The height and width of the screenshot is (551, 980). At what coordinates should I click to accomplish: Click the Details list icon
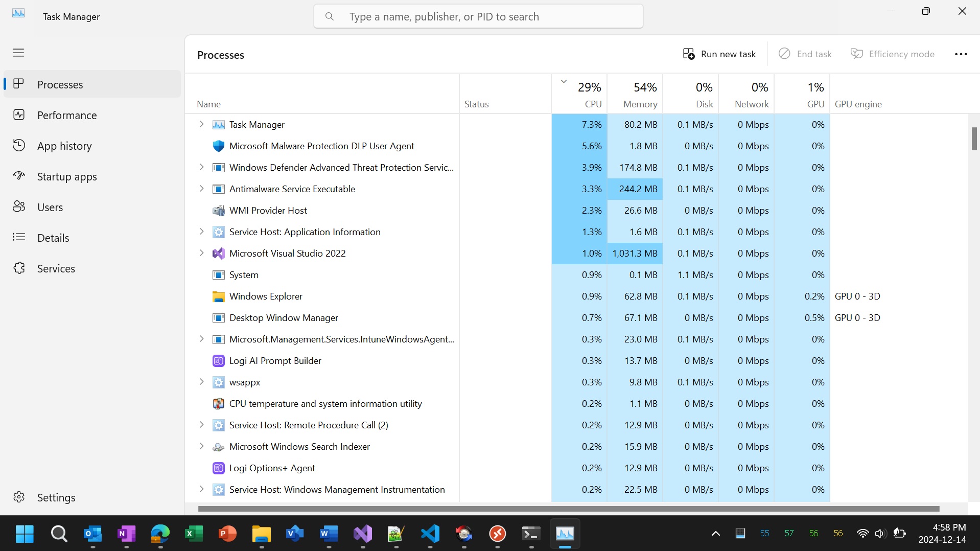19,237
